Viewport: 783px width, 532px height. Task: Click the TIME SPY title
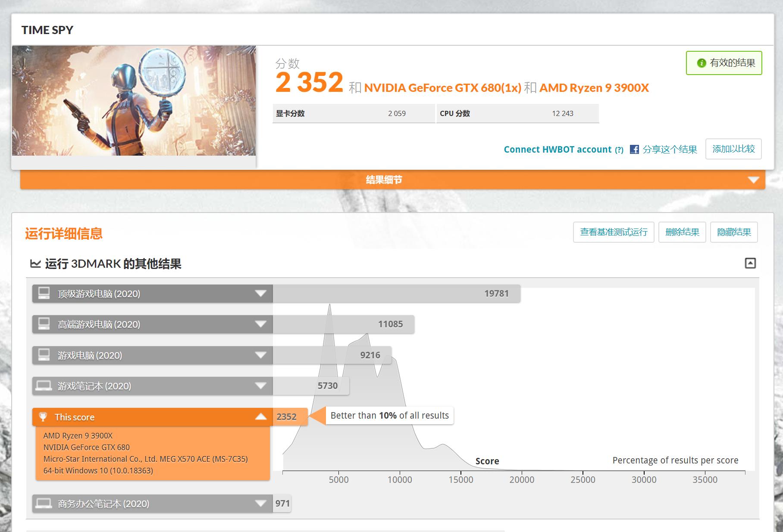pos(47,30)
